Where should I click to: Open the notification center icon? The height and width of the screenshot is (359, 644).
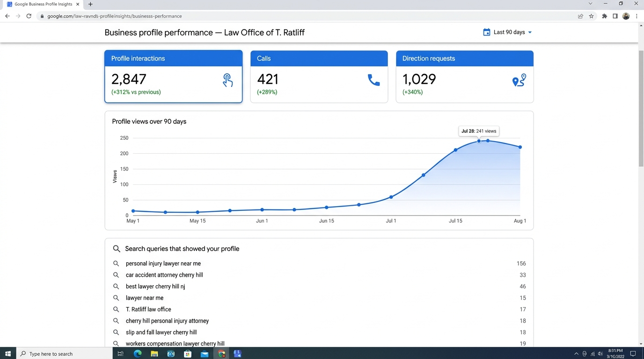633,354
